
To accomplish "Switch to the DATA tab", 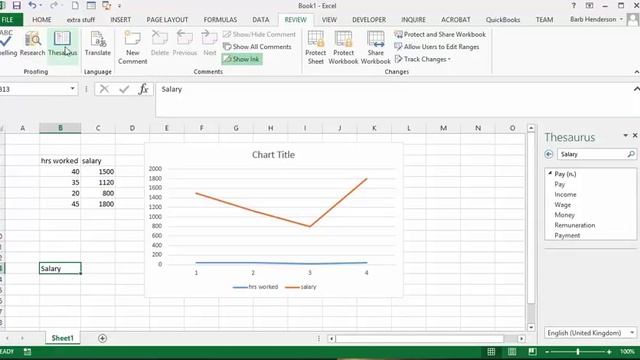I will [260, 20].
